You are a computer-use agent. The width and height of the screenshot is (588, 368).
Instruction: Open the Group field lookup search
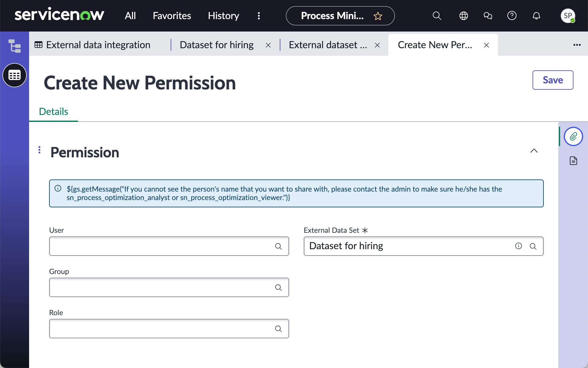(278, 287)
